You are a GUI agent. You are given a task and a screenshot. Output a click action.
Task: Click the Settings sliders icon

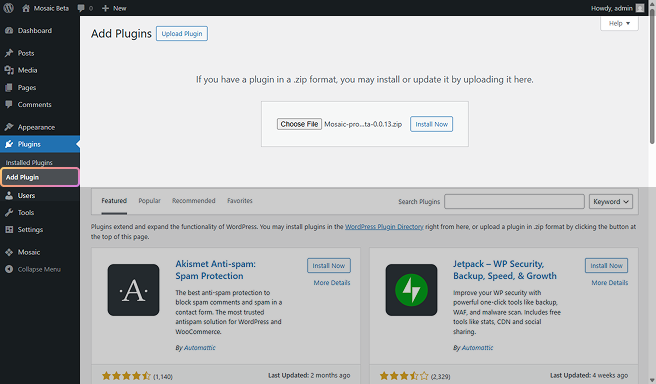tap(9, 230)
